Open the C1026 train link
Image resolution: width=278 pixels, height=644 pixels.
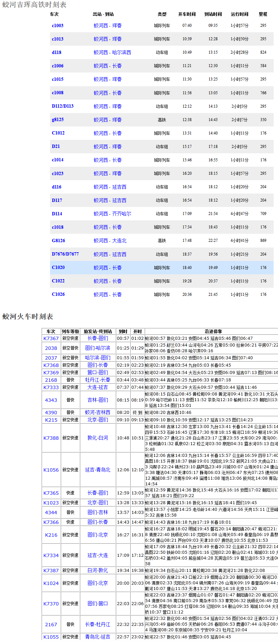(58, 294)
